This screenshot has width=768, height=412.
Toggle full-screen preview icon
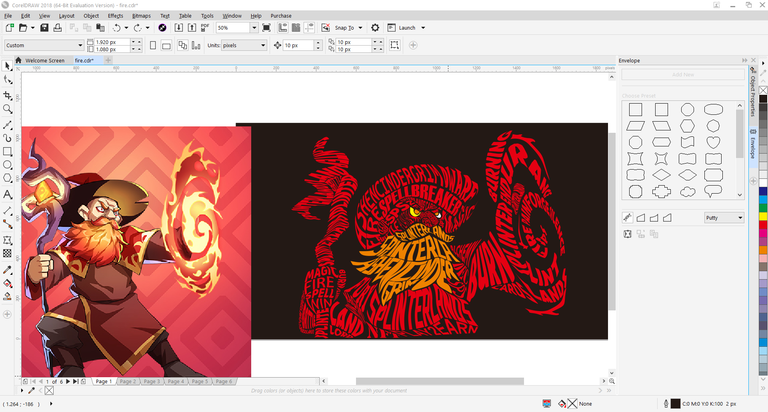(x=266, y=28)
